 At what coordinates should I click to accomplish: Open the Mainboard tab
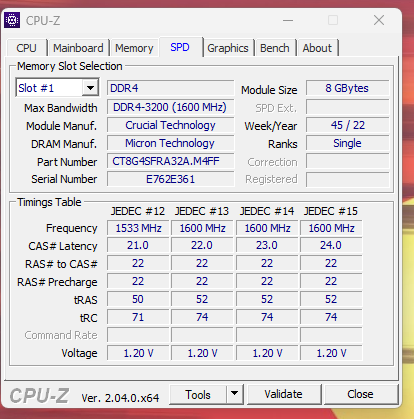pos(78,48)
